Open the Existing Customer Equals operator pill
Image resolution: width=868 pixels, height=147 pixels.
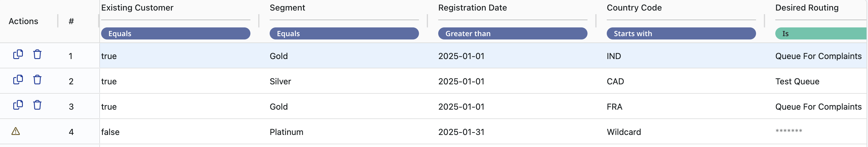tap(175, 34)
